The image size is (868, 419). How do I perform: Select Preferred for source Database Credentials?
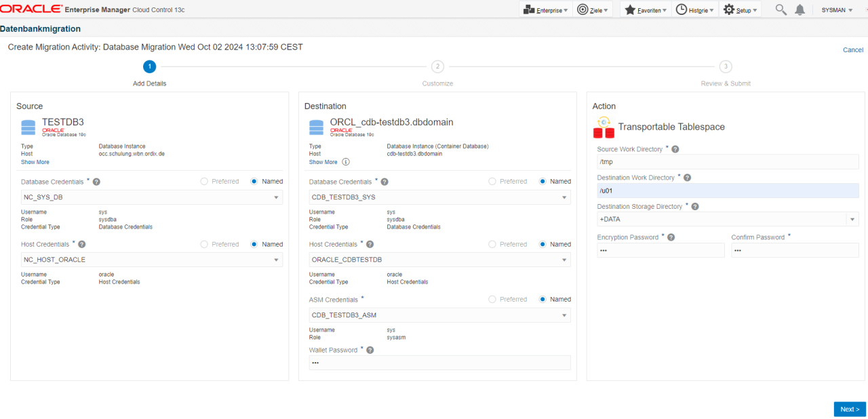tap(203, 182)
